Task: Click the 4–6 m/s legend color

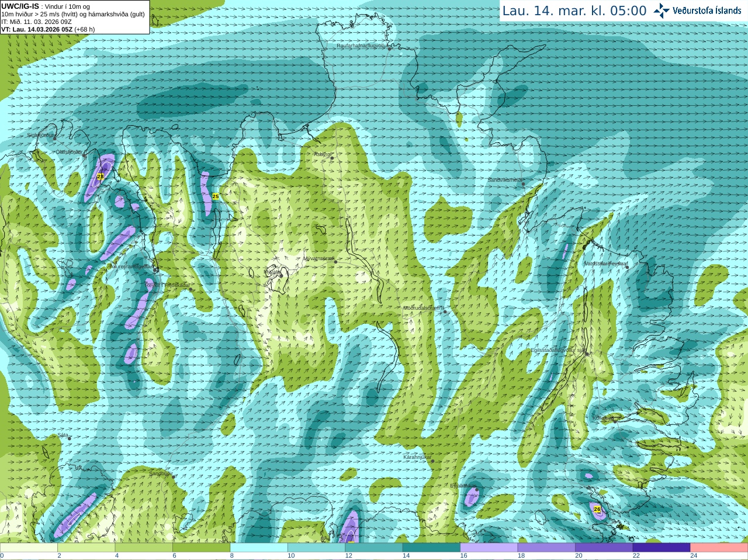Action: (144, 548)
